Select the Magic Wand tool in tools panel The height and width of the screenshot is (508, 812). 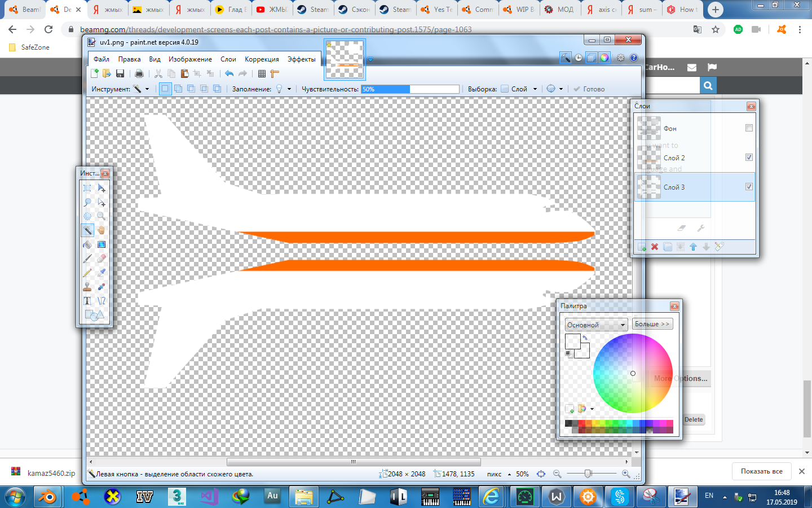click(87, 230)
